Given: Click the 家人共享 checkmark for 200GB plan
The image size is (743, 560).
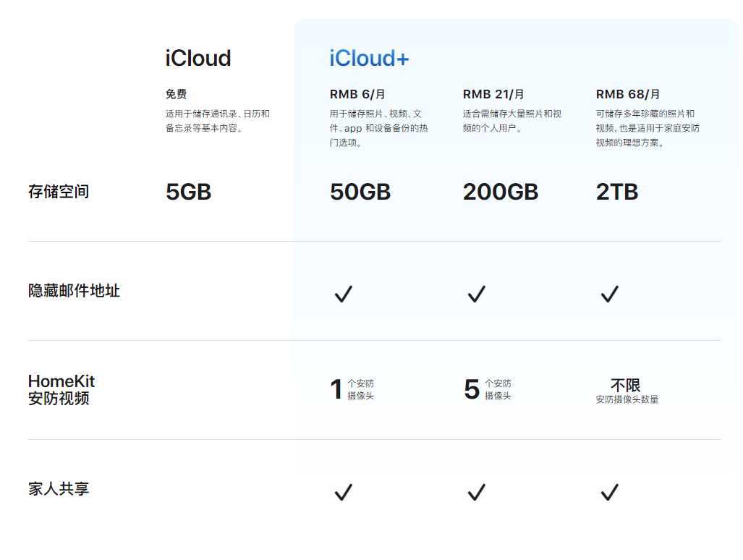Looking at the screenshot, I should (x=475, y=492).
